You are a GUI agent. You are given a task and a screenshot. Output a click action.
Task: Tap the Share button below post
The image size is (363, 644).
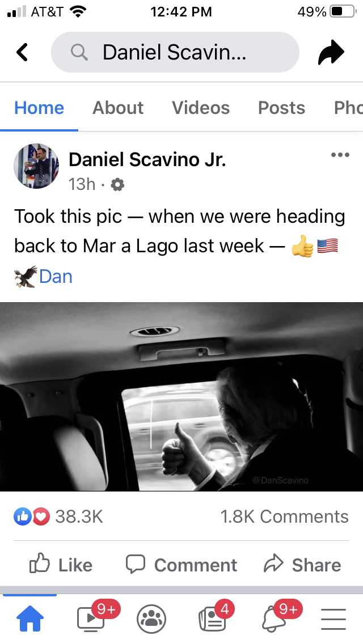302,564
